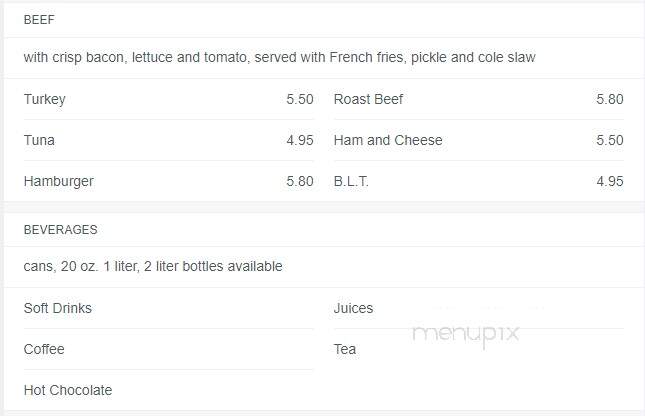Click the crisp bacon description text
The height and width of the screenshot is (416, 645).
coord(279,57)
